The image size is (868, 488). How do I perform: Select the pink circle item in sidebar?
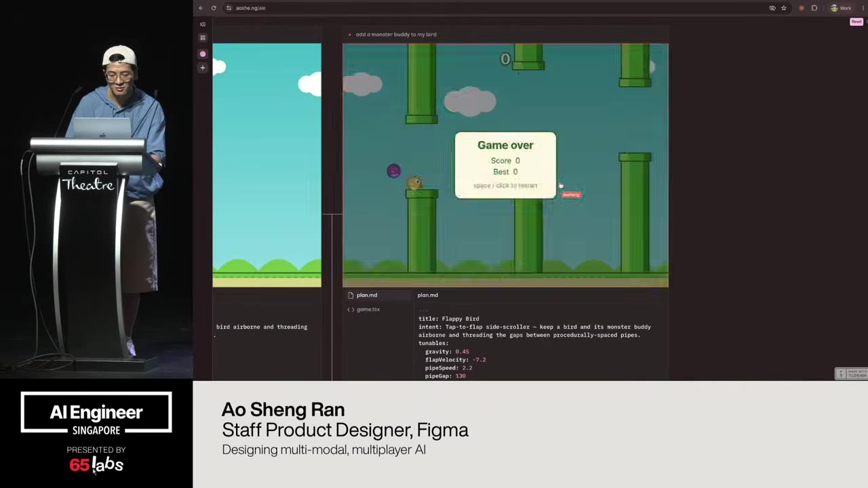(203, 54)
